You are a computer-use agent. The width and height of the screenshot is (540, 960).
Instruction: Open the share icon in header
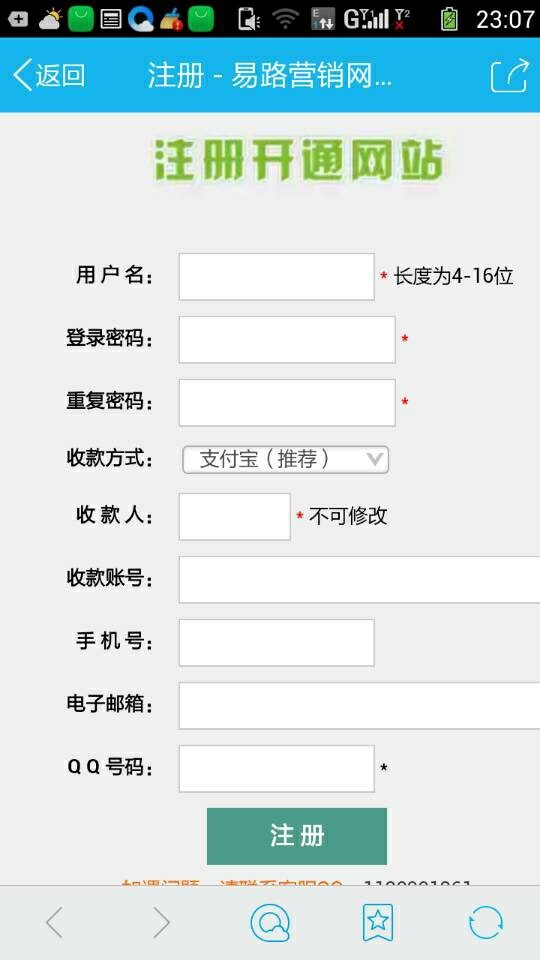pos(509,75)
